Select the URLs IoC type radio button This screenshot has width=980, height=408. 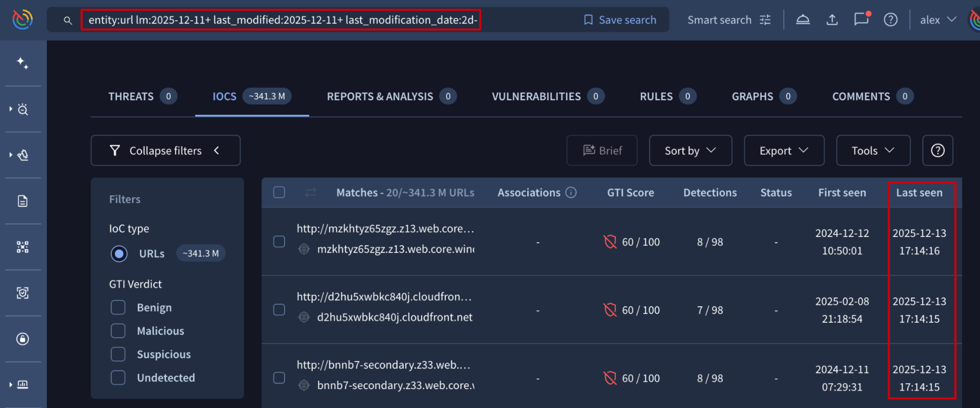[x=119, y=253]
